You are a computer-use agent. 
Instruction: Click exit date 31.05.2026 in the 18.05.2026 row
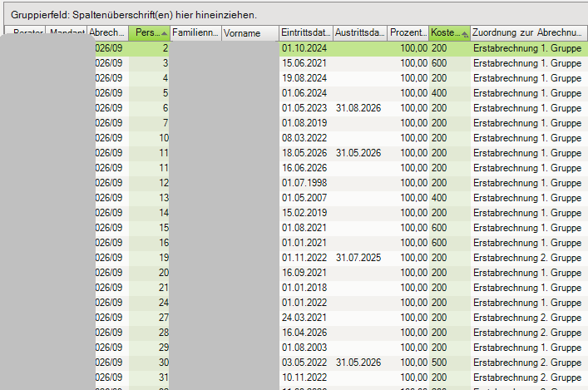tap(358, 153)
